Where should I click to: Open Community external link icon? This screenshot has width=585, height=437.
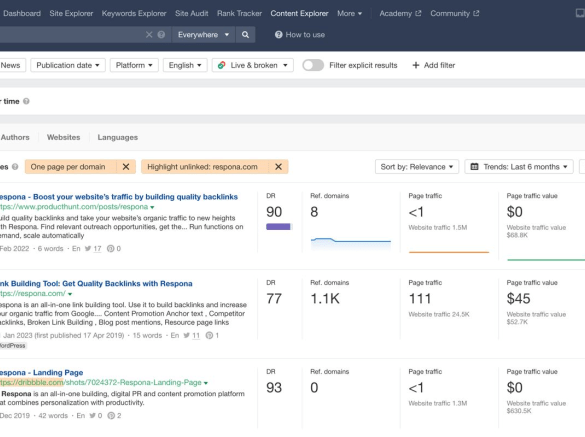pyautogui.click(x=476, y=13)
